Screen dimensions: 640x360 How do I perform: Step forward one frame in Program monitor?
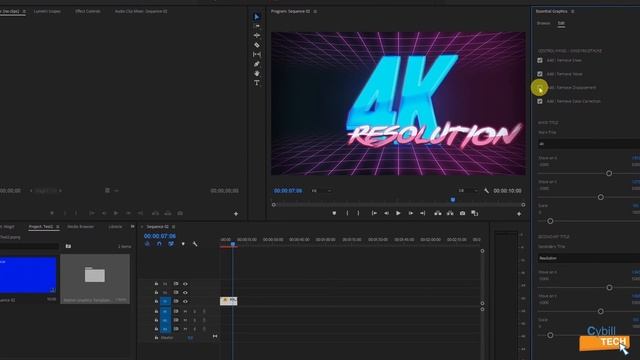coord(411,213)
